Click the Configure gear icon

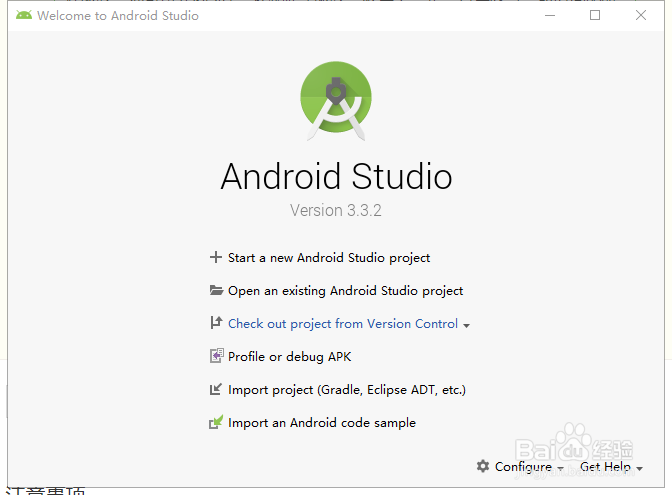click(x=483, y=466)
